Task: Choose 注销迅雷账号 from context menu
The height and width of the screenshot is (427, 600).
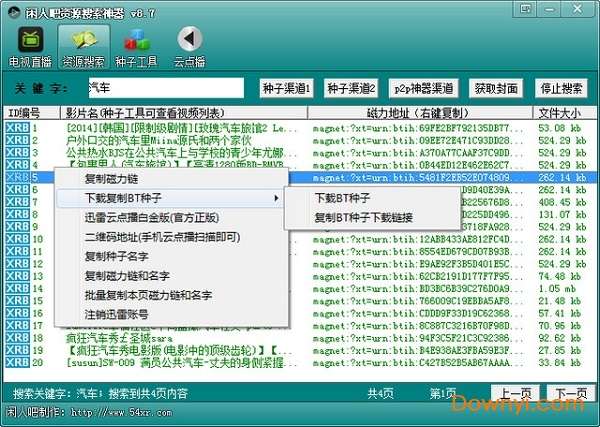Action: [x=172, y=315]
